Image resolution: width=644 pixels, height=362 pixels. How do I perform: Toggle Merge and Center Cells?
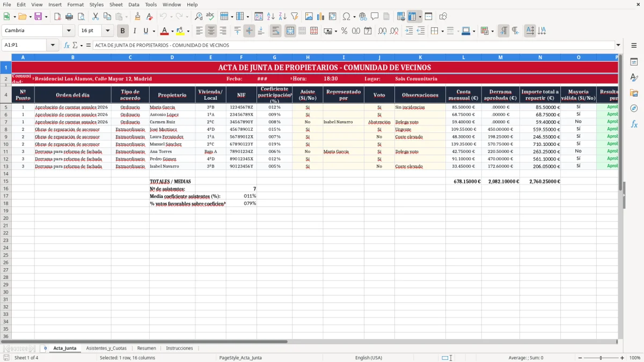coord(290,31)
